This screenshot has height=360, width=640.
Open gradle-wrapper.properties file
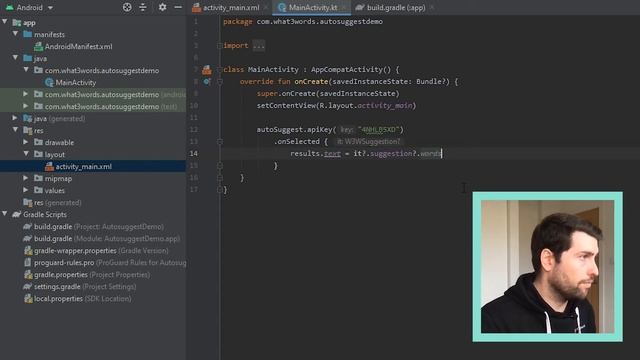pos(101,251)
